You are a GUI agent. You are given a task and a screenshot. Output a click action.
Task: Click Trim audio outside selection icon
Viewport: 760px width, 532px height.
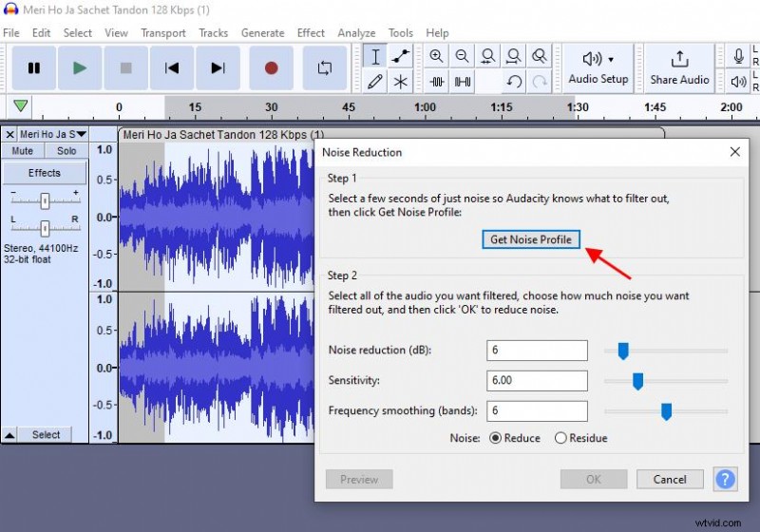click(436, 82)
